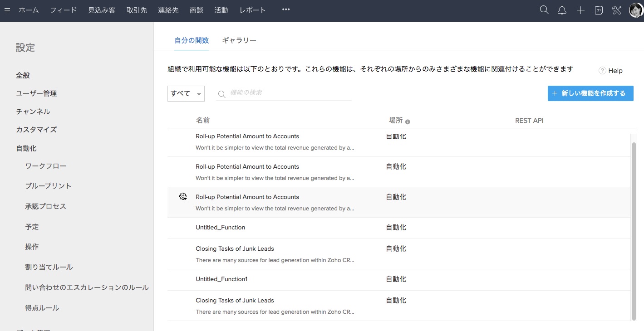Open the notifications bell icon
644x331 pixels.
562,10
